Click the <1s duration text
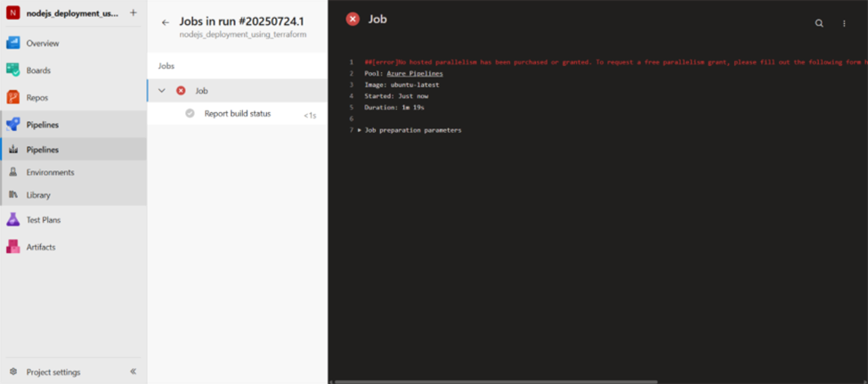 (310, 116)
